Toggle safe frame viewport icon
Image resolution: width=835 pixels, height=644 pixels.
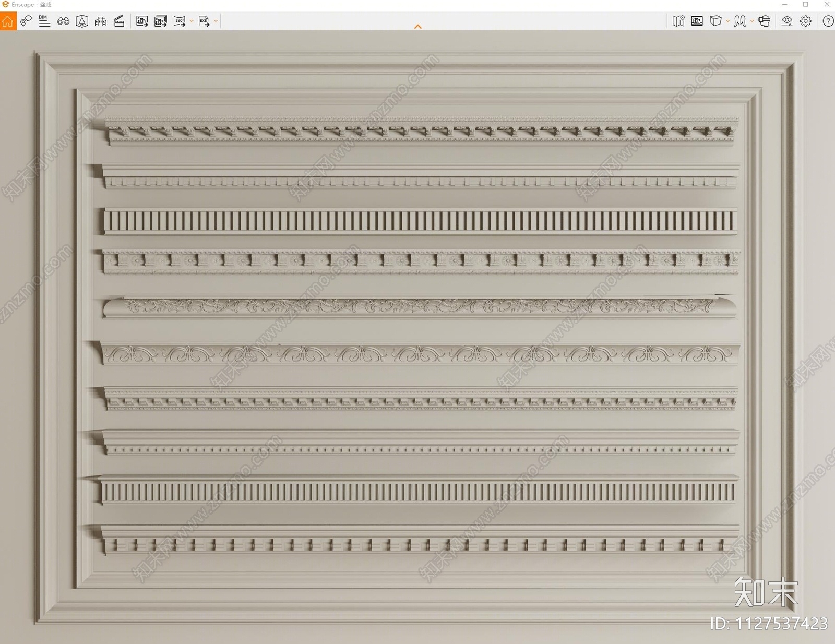pyautogui.click(x=697, y=21)
